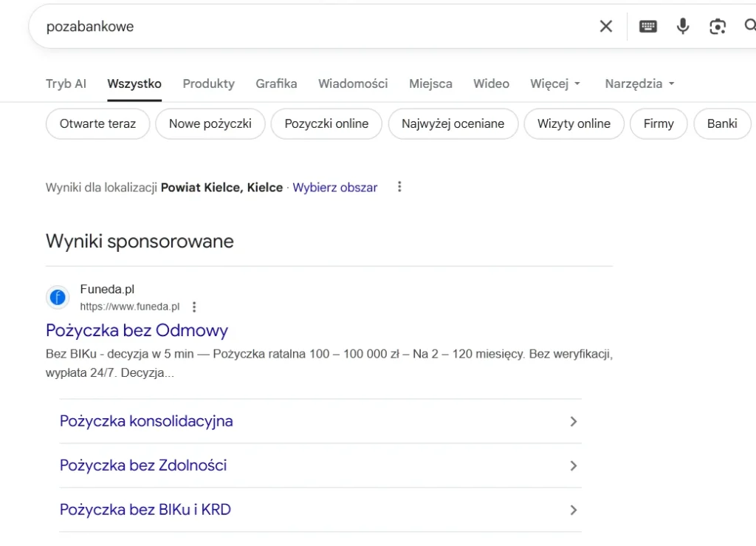Open three-dot menu beside Funeda.pl URL
This screenshot has height=546, width=756.
[x=194, y=306]
